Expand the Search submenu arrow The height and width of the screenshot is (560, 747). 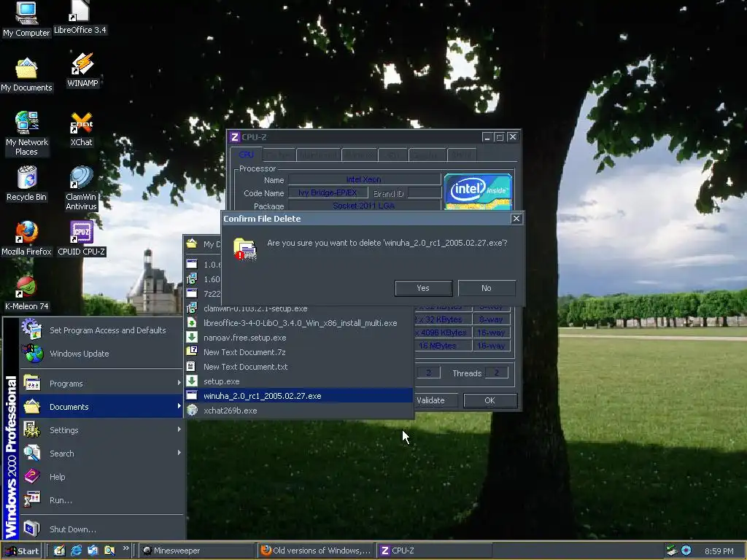179,453
